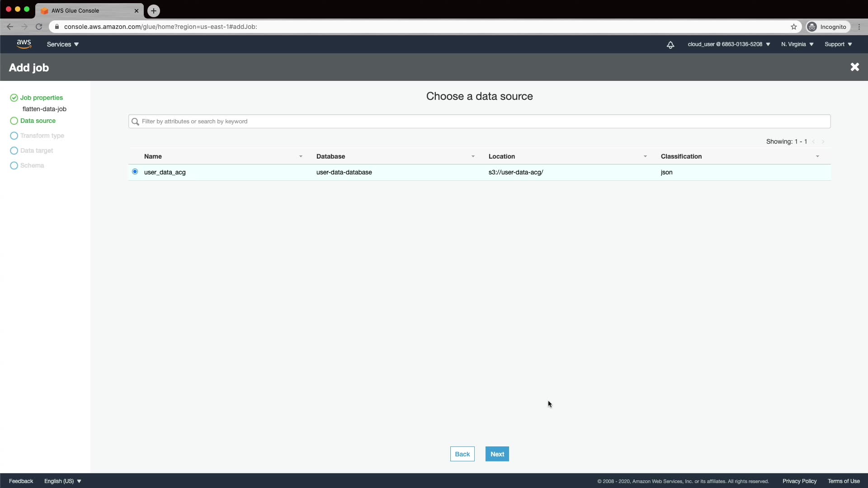Image resolution: width=868 pixels, height=488 pixels.
Task: Open the Support menu
Action: coord(838,44)
